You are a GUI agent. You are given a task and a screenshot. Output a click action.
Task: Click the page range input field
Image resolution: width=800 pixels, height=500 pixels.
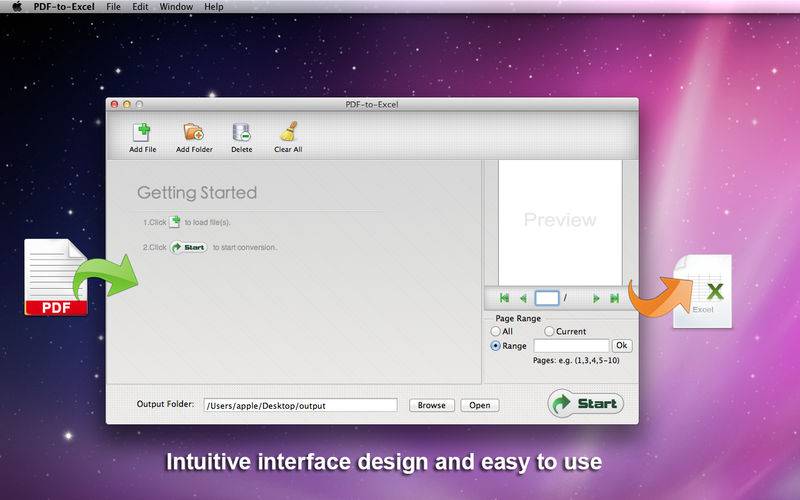[571, 345]
